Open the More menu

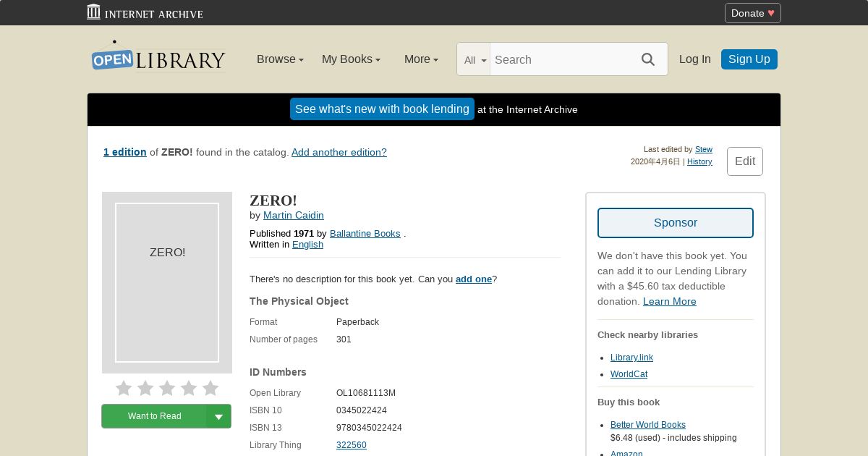coord(421,59)
